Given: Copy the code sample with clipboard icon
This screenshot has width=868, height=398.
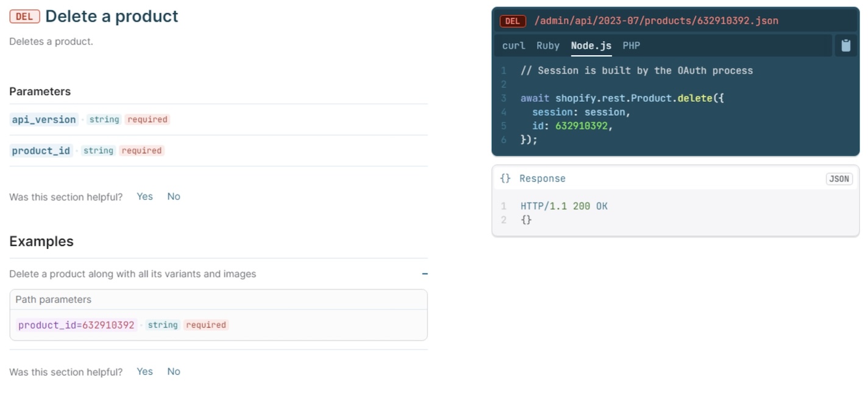Looking at the screenshot, I should click(845, 46).
